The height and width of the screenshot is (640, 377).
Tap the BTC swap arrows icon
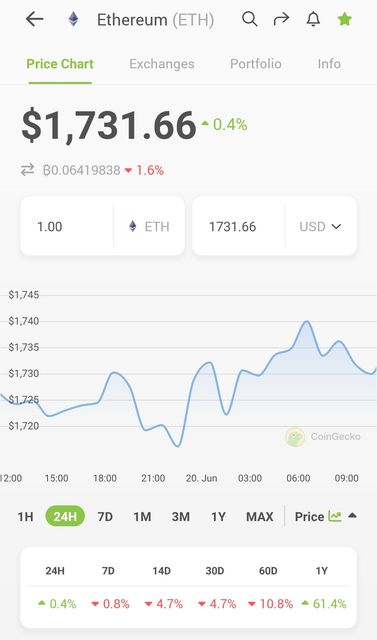(28, 170)
